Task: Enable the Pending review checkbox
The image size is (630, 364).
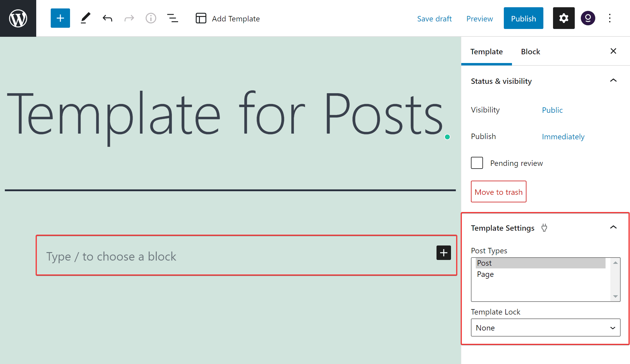Action: coord(477,163)
